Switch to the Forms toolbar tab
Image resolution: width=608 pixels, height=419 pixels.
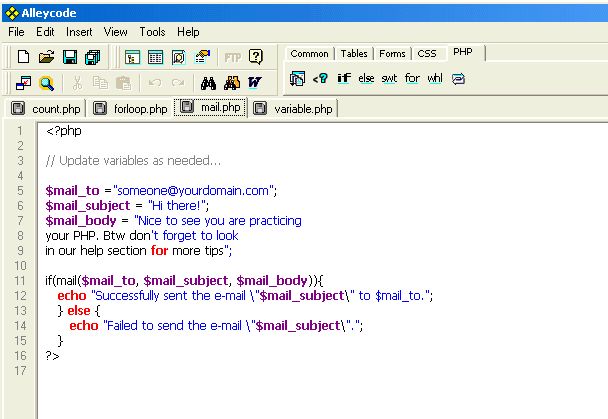click(x=392, y=53)
